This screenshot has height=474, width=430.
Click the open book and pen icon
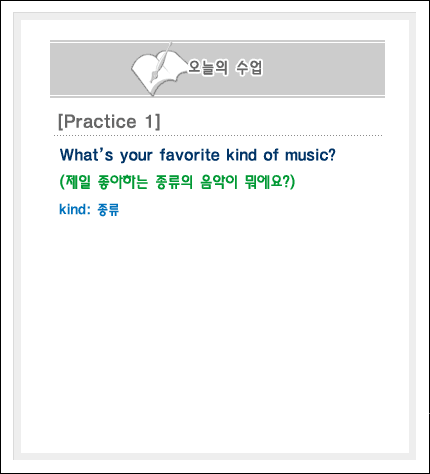point(158,69)
